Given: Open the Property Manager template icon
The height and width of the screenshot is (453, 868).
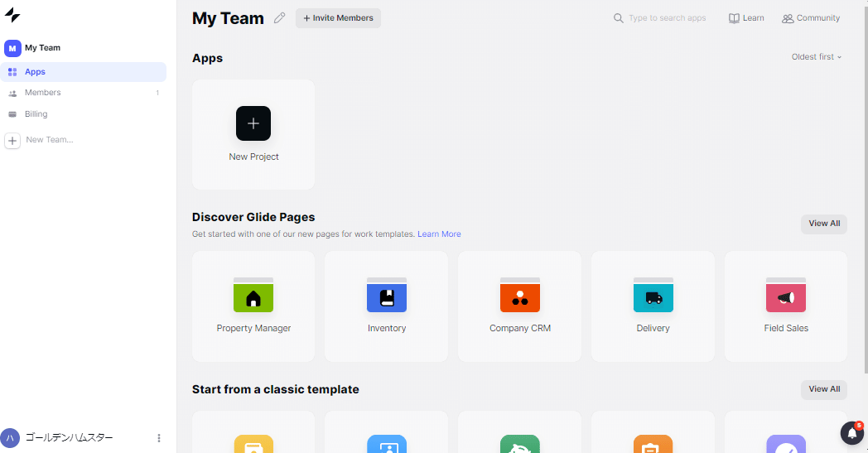Looking at the screenshot, I should point(253,295).
